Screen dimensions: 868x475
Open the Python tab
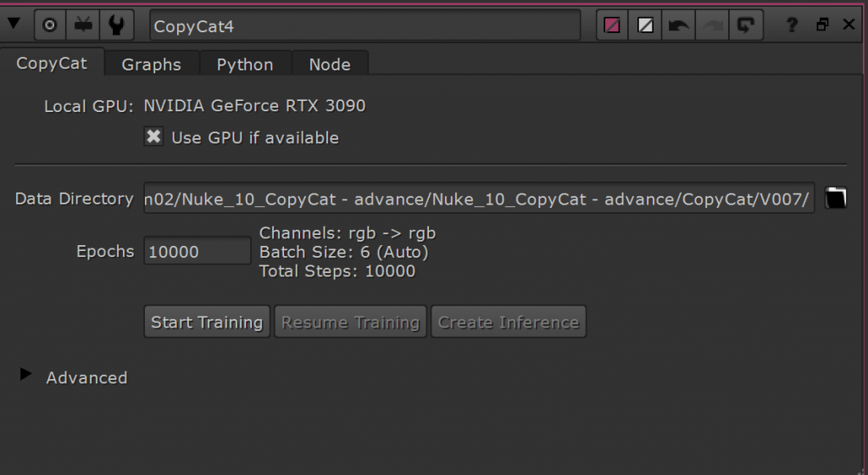tap(245, 64)
